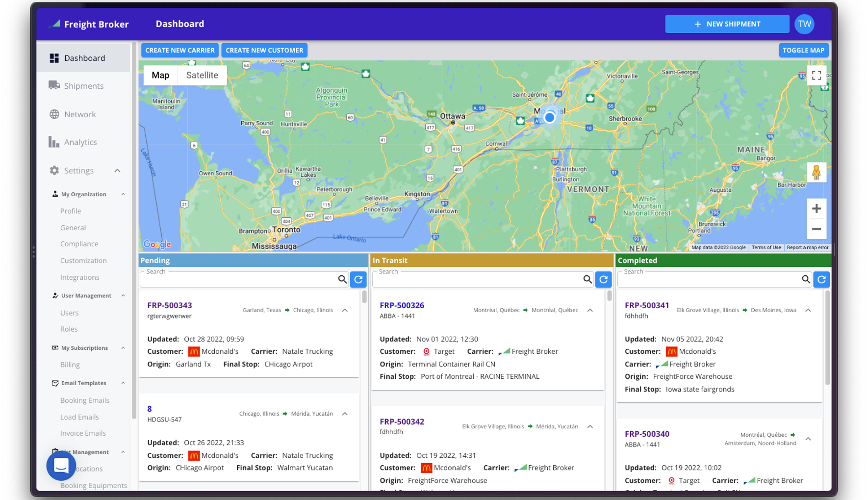Collapse the Settings section chevron
Viewport: 868px width, 500px height.
tap(117, 171)
